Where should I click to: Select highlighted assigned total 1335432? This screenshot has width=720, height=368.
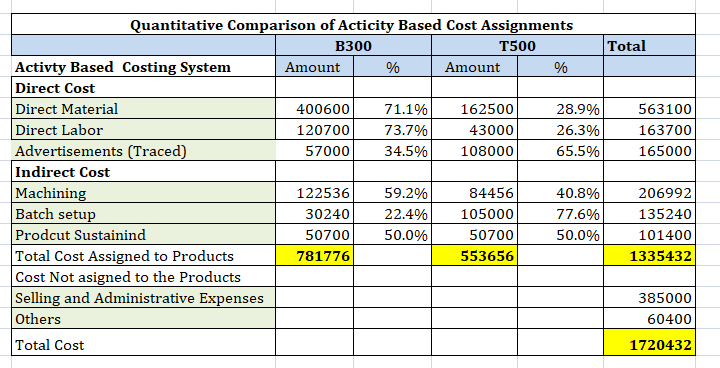649,256
